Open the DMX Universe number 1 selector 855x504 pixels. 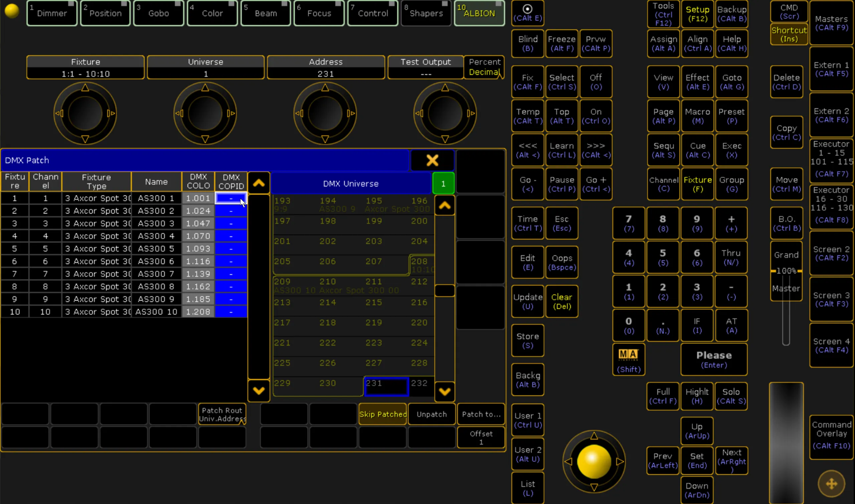pyautogui.click(x=443, y=184)
